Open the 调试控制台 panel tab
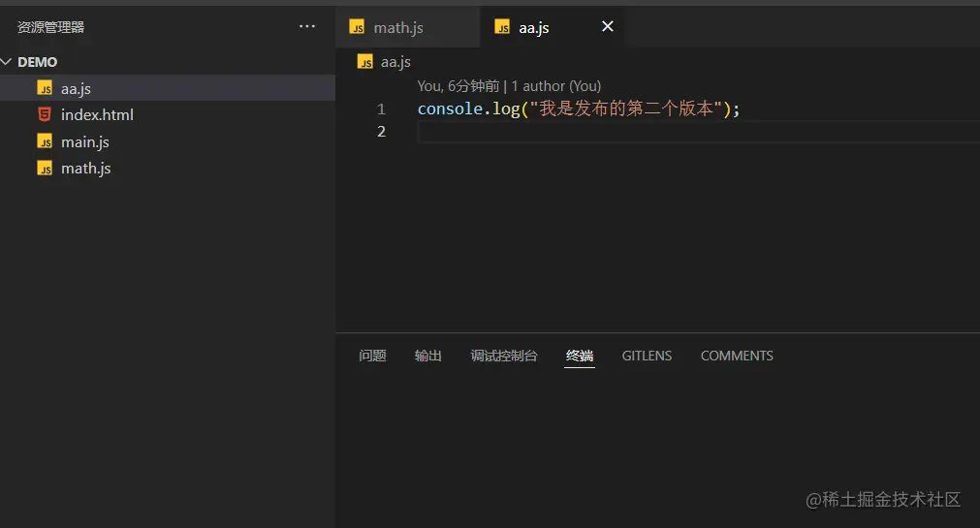The height and width of the screenshot is (528, 980). coord(504,356)
